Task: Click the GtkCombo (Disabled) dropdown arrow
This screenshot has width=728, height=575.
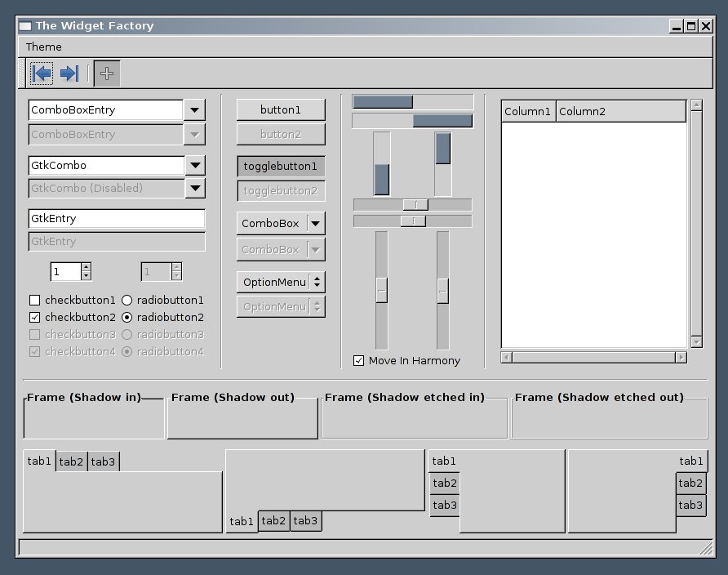Action: [195, 188]
